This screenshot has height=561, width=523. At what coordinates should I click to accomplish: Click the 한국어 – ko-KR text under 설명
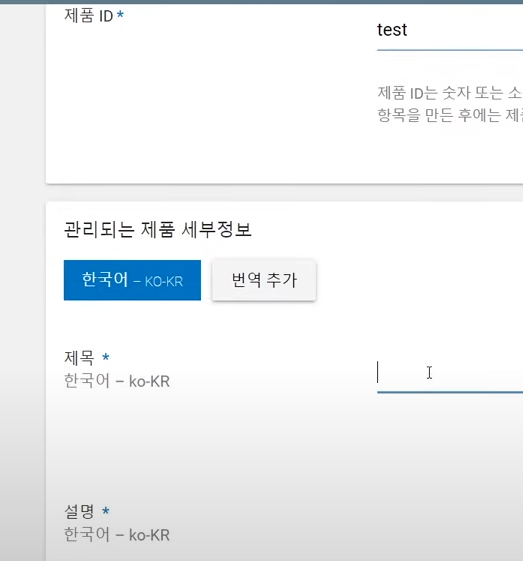pyautogui.click(x=117, y=535)
